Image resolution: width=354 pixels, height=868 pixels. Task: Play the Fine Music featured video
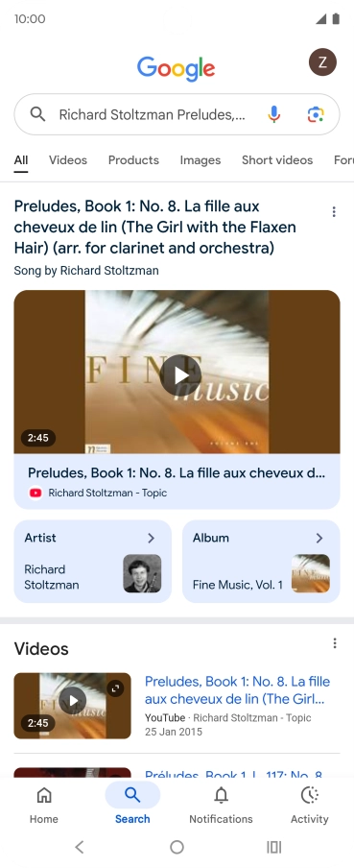point(181,375)
